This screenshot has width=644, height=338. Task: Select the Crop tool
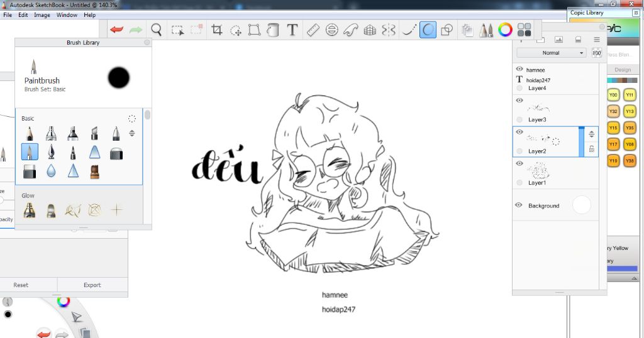pyautogui.click(x=216, y=30)
